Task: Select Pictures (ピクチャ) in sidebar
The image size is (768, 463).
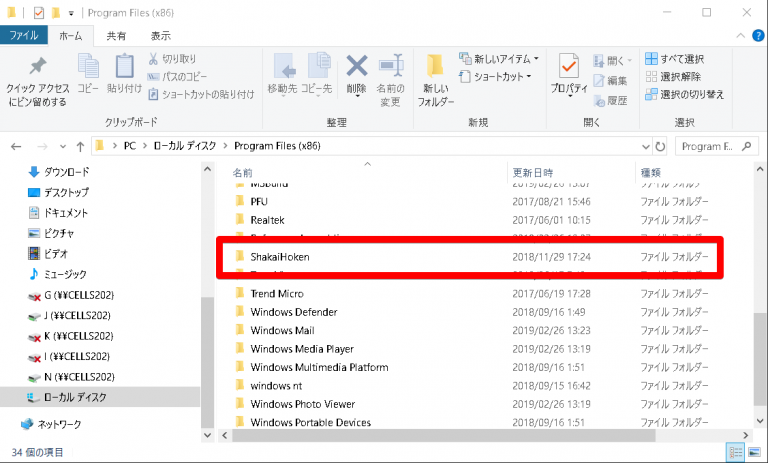Action: pyautogui.click(x=51, y=233)
